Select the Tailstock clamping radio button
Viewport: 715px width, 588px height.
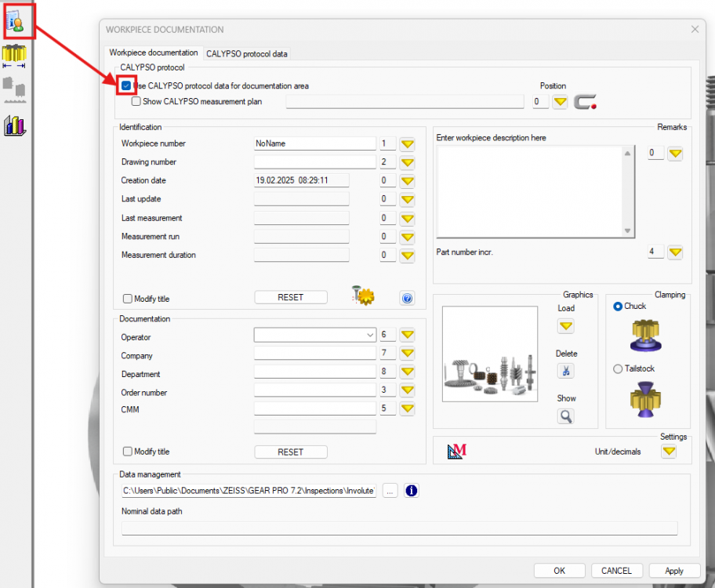click(618, 368)
